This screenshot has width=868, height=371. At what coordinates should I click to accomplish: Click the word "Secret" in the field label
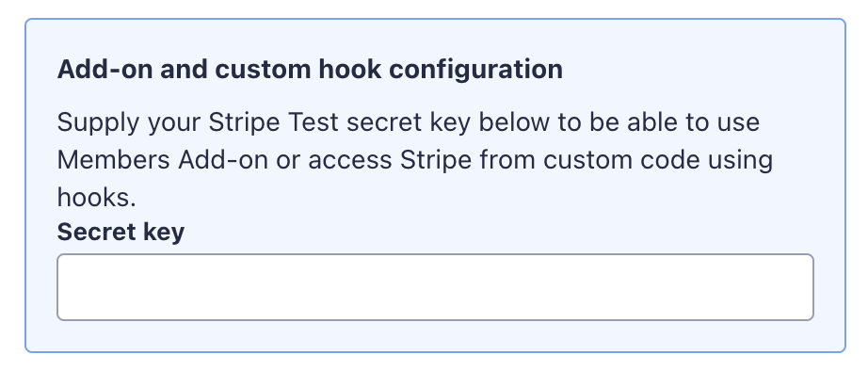[x=96, y=232]
